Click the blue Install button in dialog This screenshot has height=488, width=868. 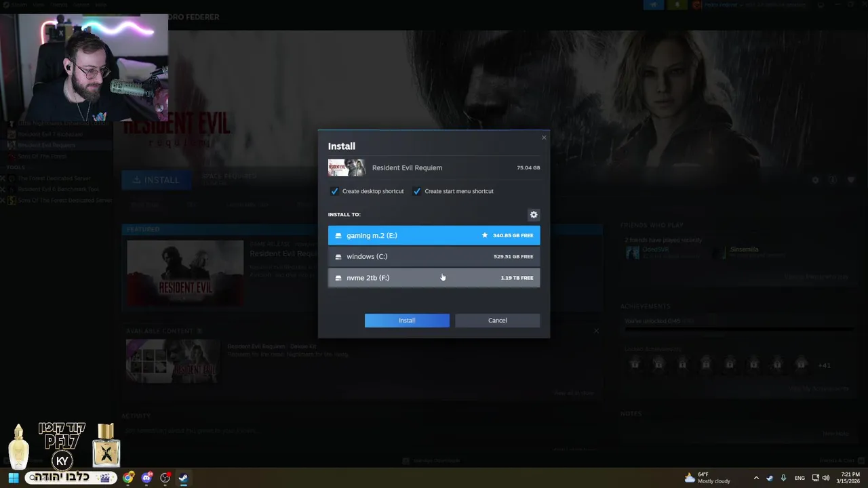(407, 321)
